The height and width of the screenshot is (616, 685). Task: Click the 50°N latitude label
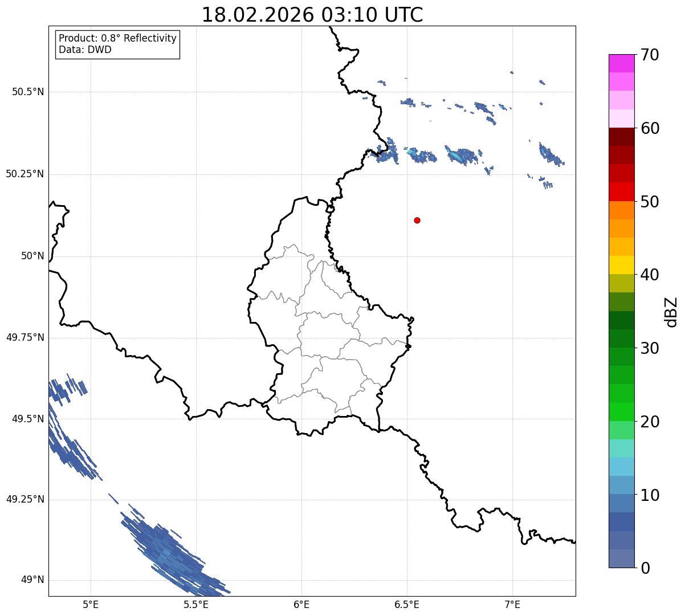32,256
